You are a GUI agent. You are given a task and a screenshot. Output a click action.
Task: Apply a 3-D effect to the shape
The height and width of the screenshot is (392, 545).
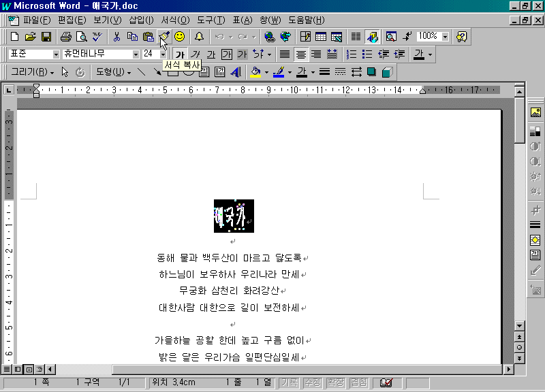387,72
